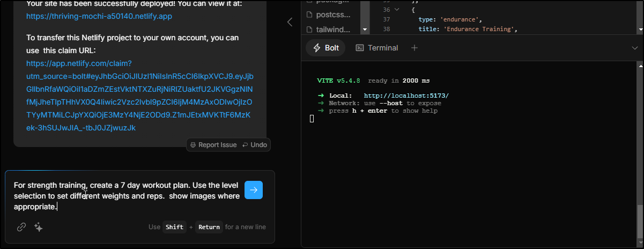Click the Report Issue button

click(x=213, y=145)
